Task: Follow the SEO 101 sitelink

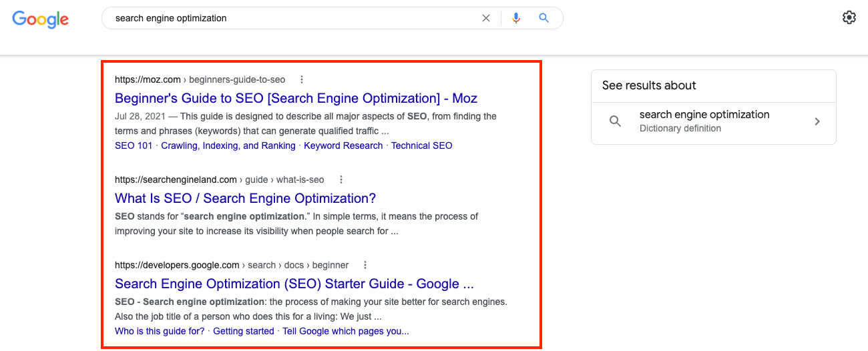Action: tap(134, 145)
